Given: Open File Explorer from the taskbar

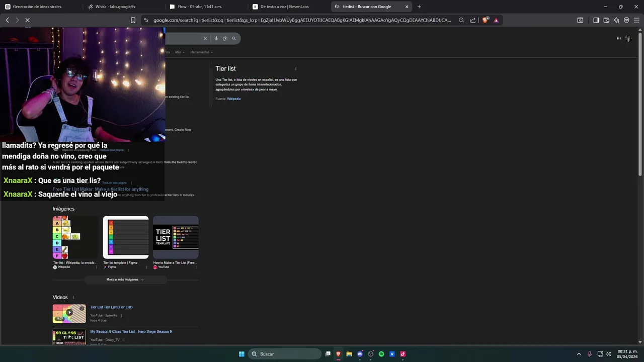Looking at the screenshot, I should [x=349, y=354].
